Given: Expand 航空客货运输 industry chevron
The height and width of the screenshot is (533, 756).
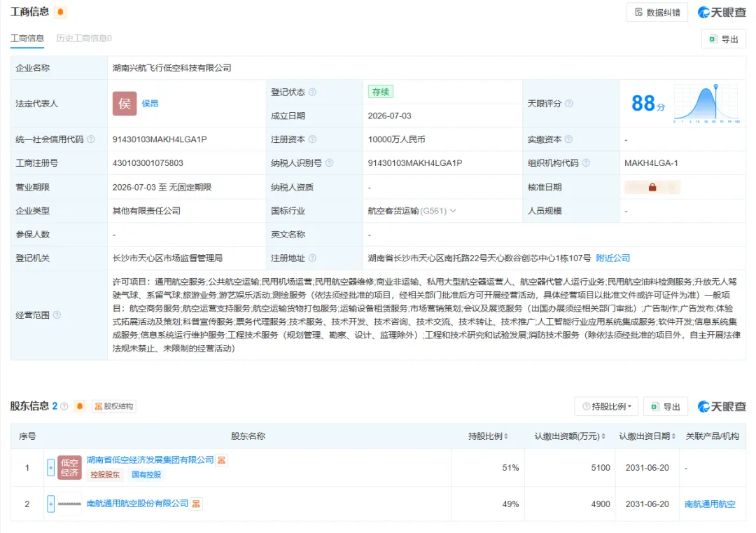Looking at the screenshot, I should tap(453, 211).
